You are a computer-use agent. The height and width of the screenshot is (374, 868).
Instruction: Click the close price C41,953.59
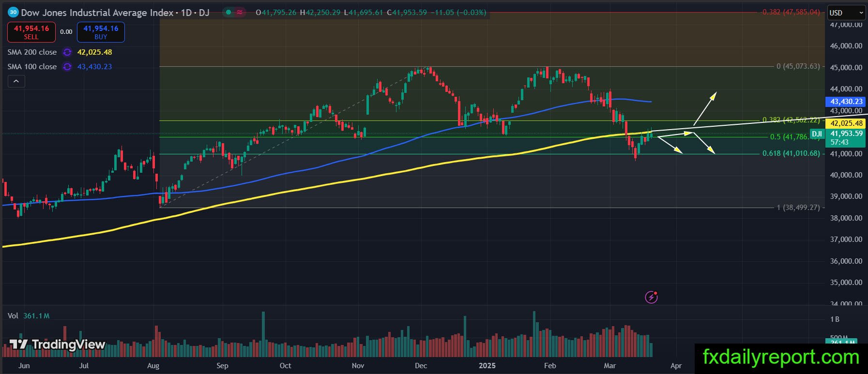point(407,13)
